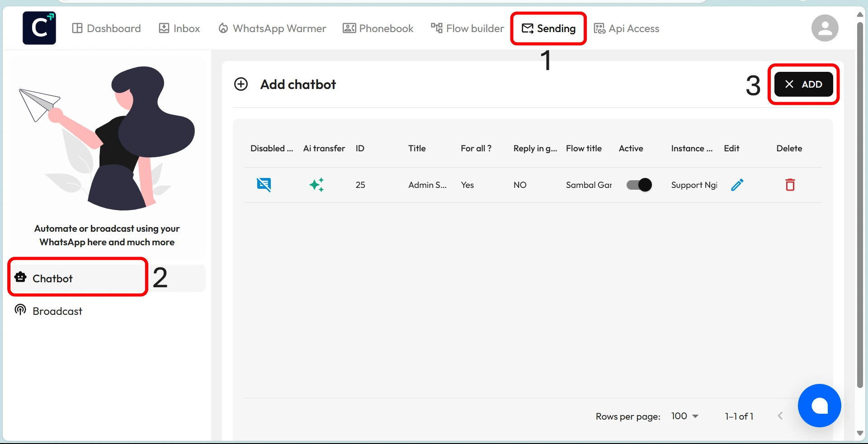Click the Flow title column header
868x444 pixels.
[x=584, y=148]
